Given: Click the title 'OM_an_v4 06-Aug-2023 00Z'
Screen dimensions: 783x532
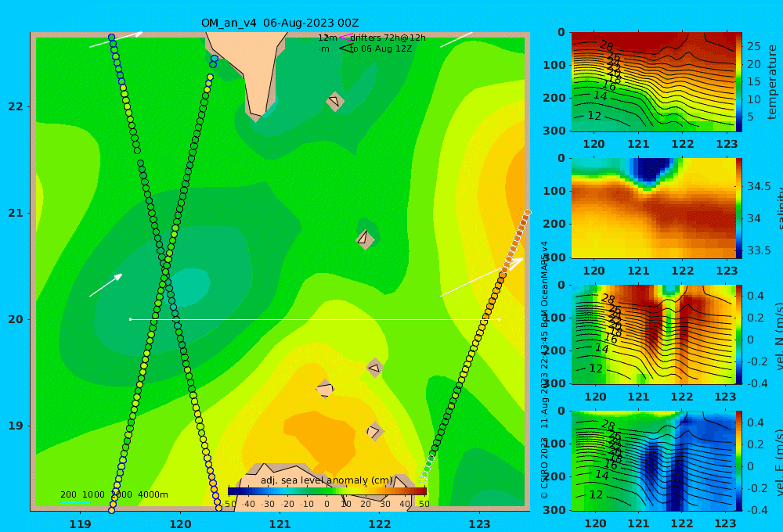Looking at the screenshot, I should pos(280,23).
